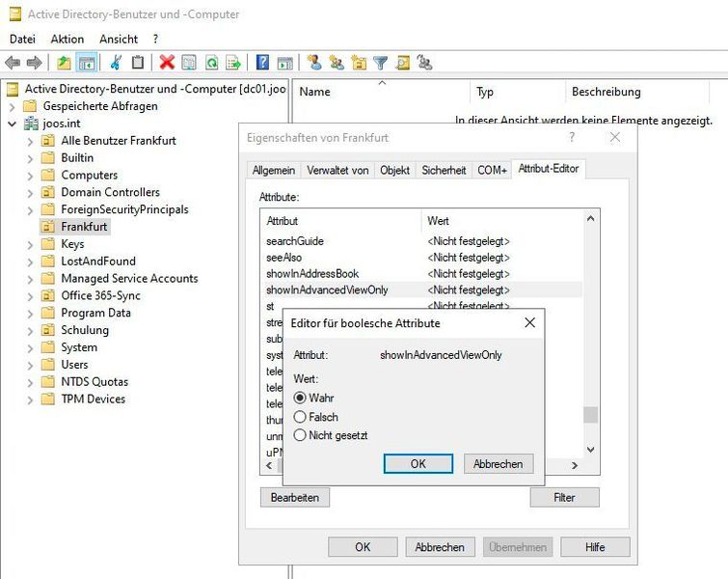The image size is (728, 579).
Task: Click the red X delete toolbar icon
Action: 167,63
